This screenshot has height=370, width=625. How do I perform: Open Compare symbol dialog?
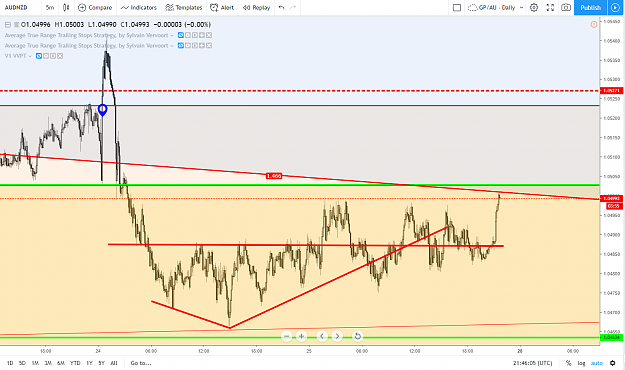[95, 8]
